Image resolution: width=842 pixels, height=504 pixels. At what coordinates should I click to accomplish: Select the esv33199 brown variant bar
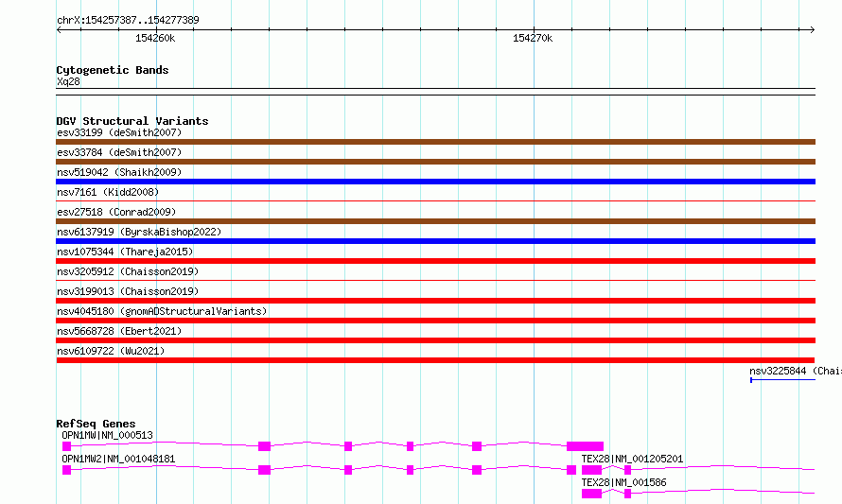pyautogui.click(x=435, y=142)
